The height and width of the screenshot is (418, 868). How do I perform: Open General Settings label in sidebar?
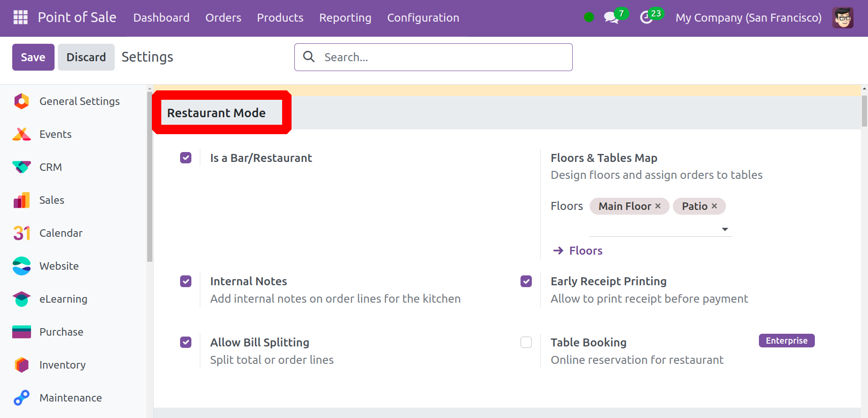[79, 101]
